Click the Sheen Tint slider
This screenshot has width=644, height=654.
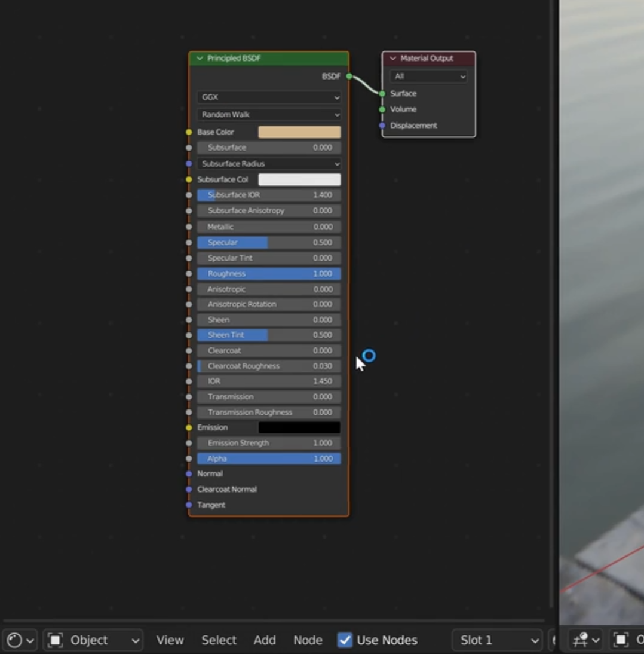pos(269,335)
